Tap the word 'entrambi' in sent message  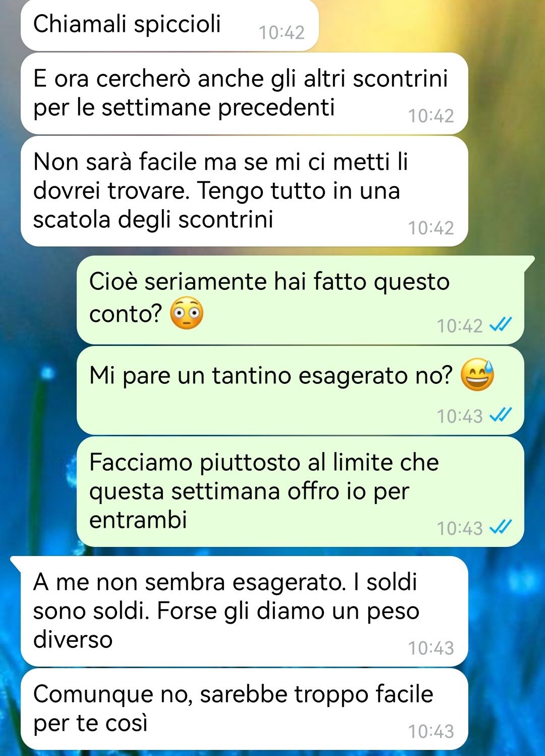138,520
